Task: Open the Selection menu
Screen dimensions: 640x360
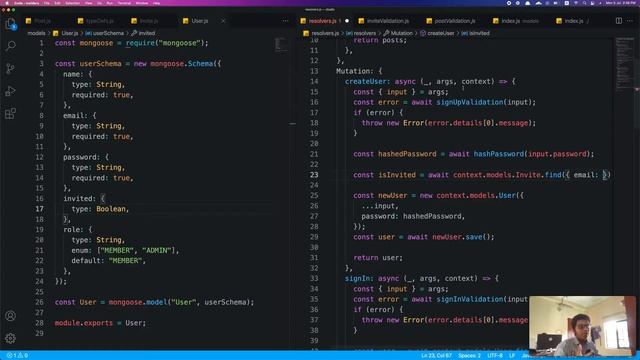Action: point(73,3)
